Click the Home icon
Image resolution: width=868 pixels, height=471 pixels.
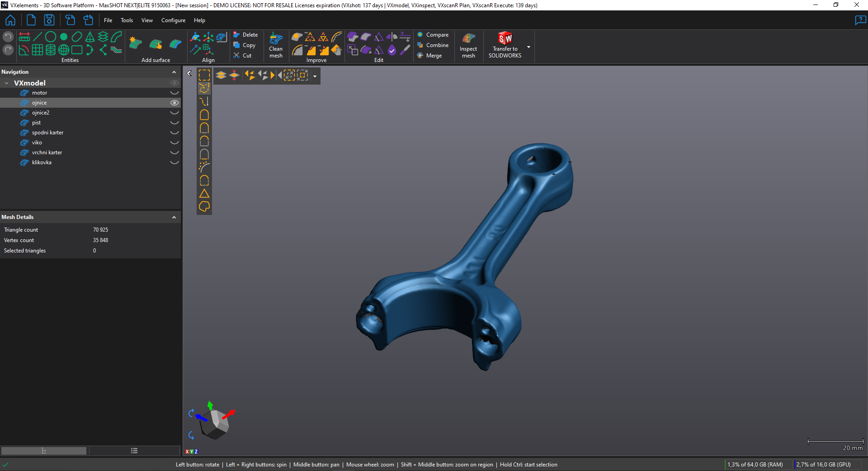tap(10, 20)
